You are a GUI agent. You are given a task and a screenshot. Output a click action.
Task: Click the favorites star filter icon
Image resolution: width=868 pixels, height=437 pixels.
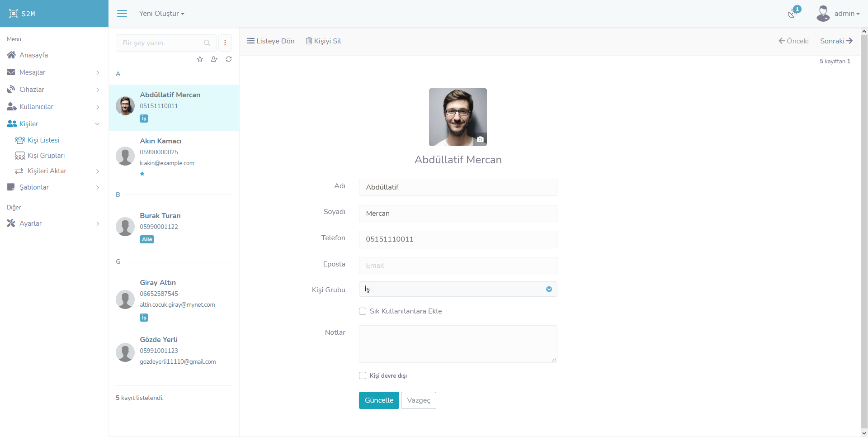pos(200,59)
